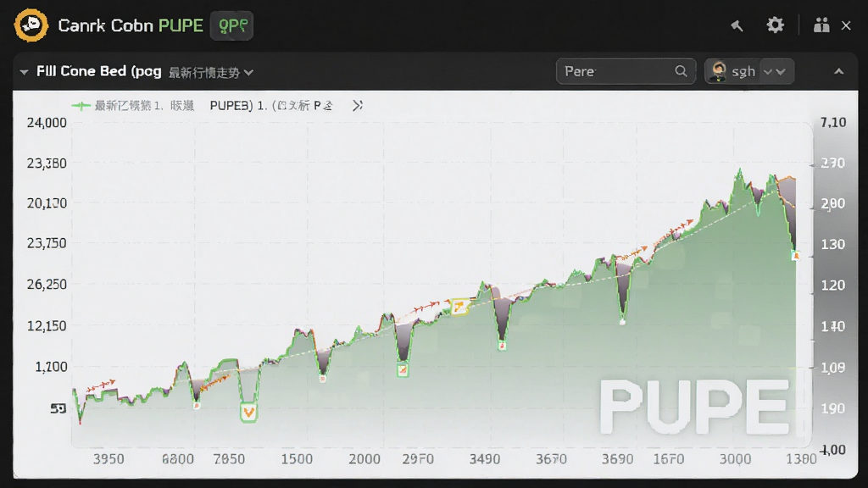Click the 1500 x-axis label
The width and height of the screenshot is (868, 488).
pos(297,458)
